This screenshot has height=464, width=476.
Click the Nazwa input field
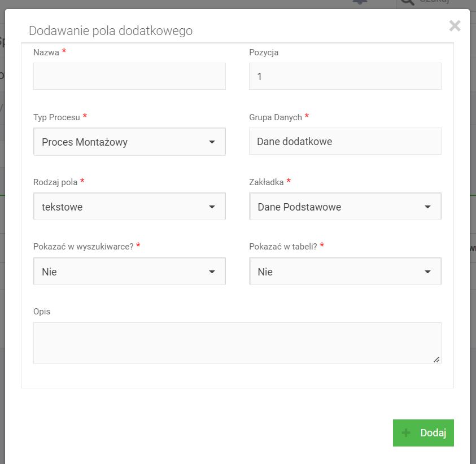pos(129,76)
